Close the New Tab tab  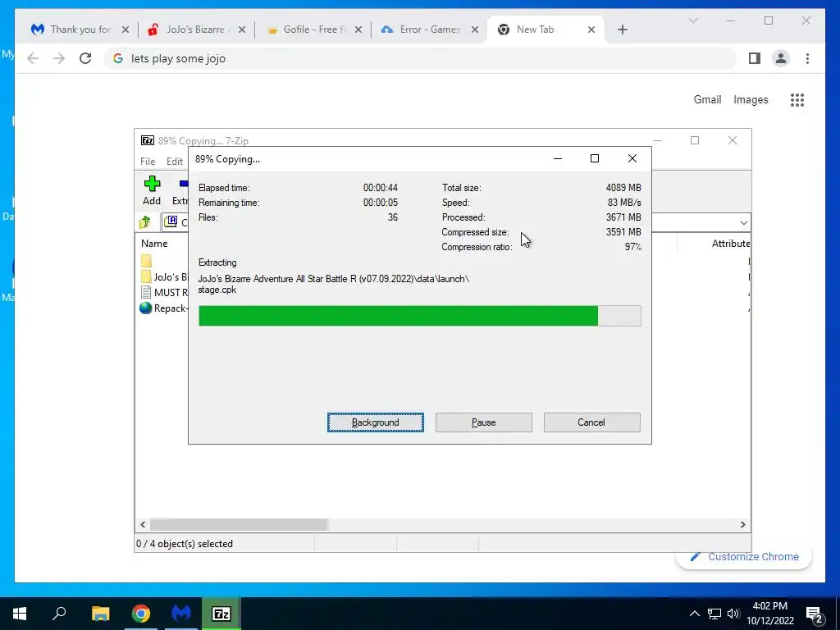pos(591,30)
